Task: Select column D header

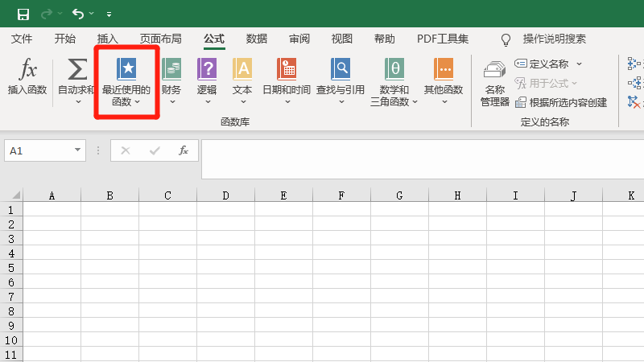Action: coord(225,195)
